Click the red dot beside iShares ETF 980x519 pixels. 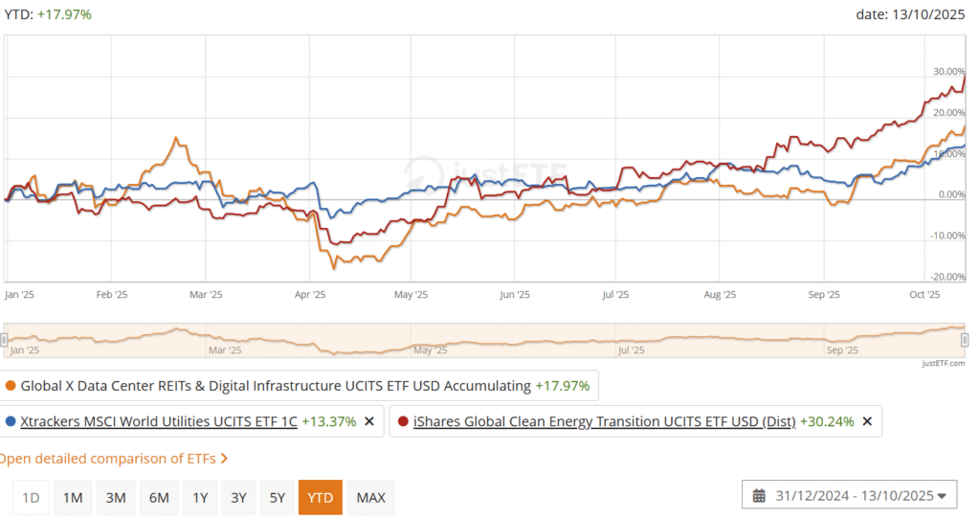tap(403, 421)
